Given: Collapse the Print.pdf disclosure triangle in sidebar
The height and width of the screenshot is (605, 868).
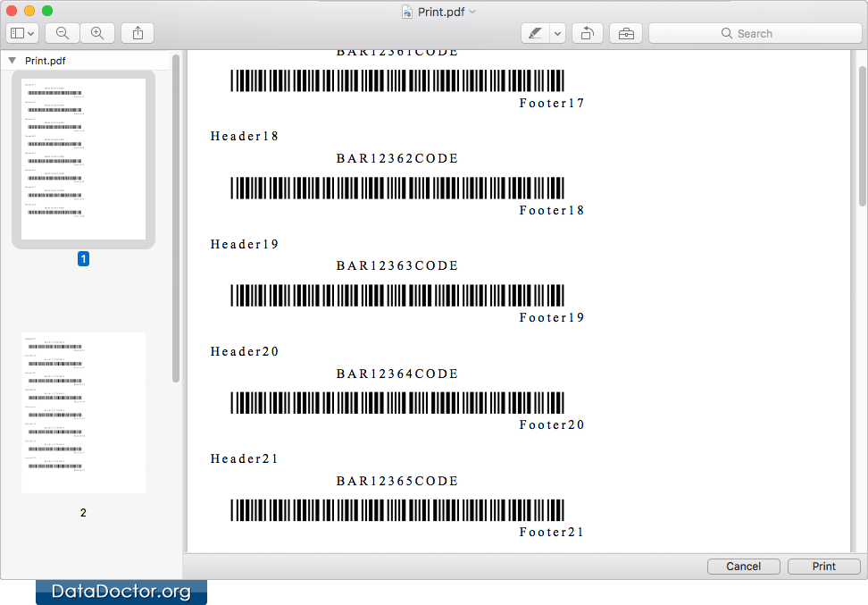Looking at the screenshot, I should point(12,61).
